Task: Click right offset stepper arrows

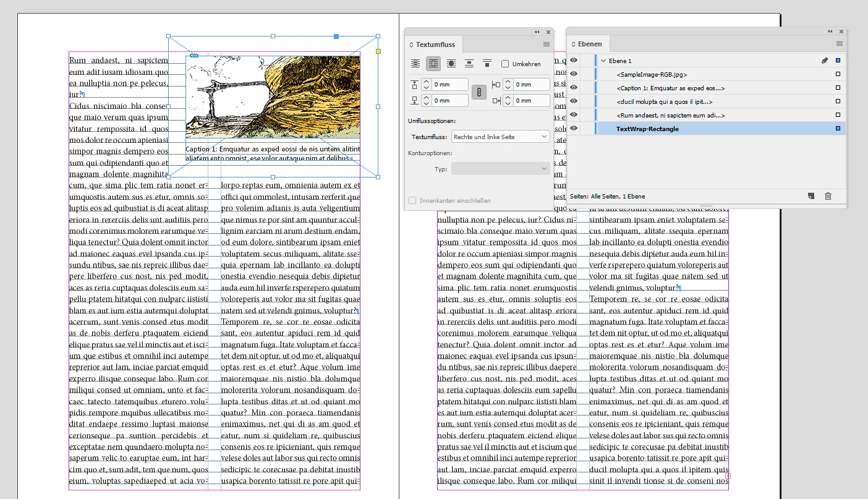Action: pos(508,100)
